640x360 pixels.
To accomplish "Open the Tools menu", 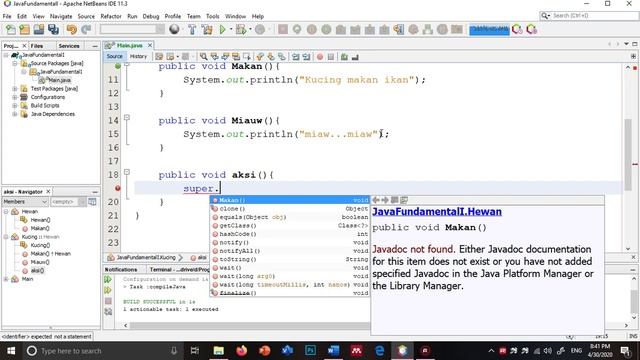I will pyautogui.click(x=213, y=16).
